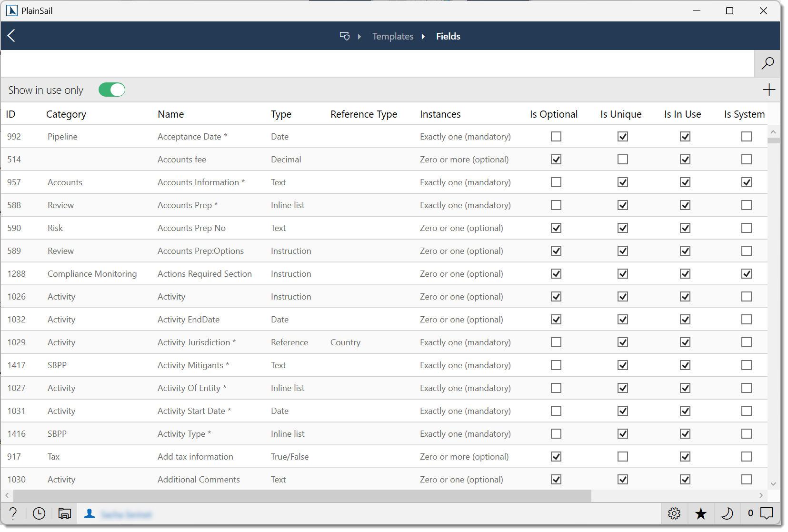Open the chat messages icon
The width and height of the screenshot is (788, 532).
tap(766, 513)
